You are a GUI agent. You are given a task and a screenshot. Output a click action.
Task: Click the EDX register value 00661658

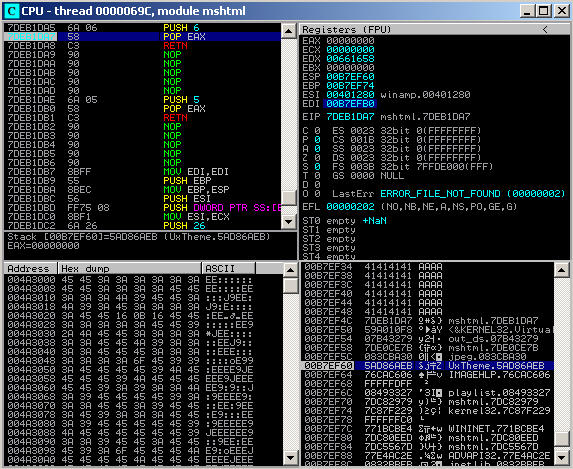[350, 58]
